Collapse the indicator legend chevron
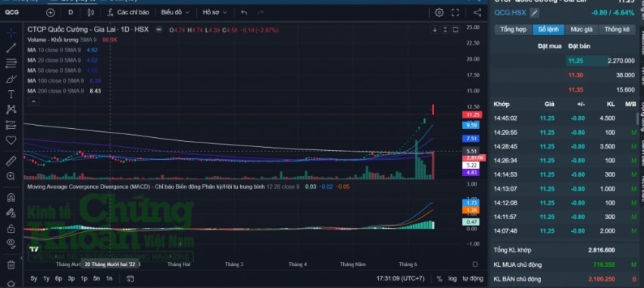This screenshot has width=644, height=288. point(33,101)
